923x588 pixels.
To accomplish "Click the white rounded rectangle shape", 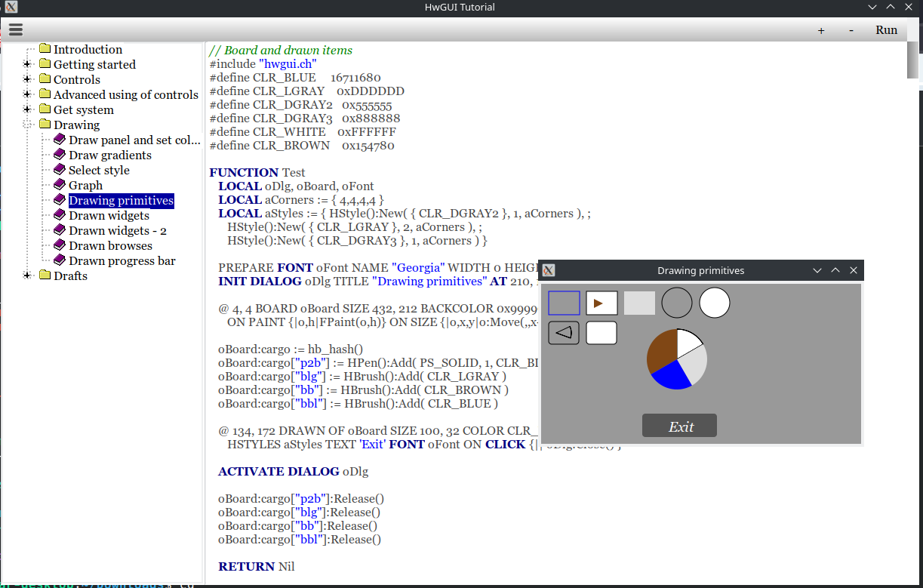I will click(601, 333).
